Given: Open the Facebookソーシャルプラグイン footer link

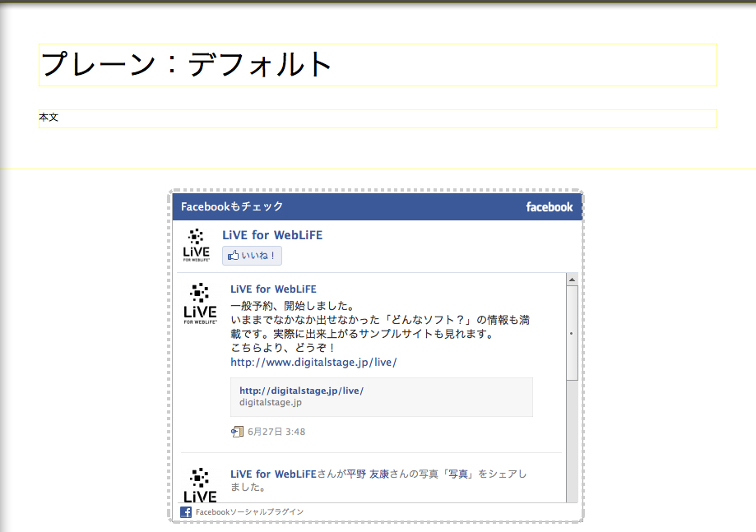Looking at the screenshot, I should click(249, 512).
